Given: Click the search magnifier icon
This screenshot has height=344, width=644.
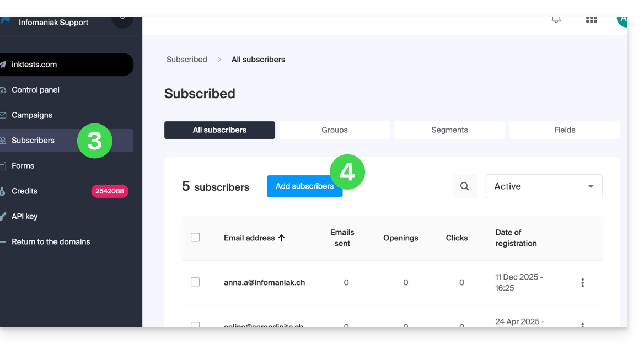Looking at the screenshot, I should 464,186.
